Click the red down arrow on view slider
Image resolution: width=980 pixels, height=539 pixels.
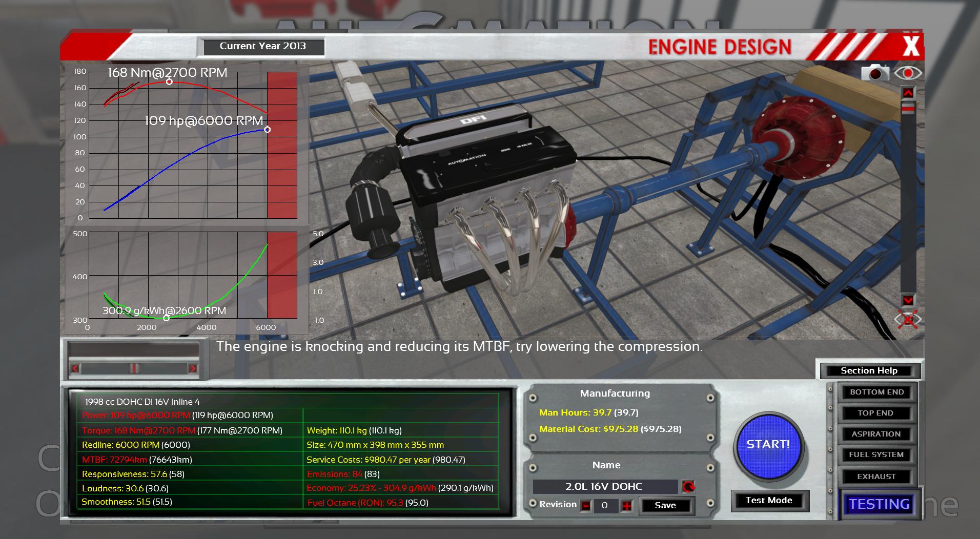point(908,300)
